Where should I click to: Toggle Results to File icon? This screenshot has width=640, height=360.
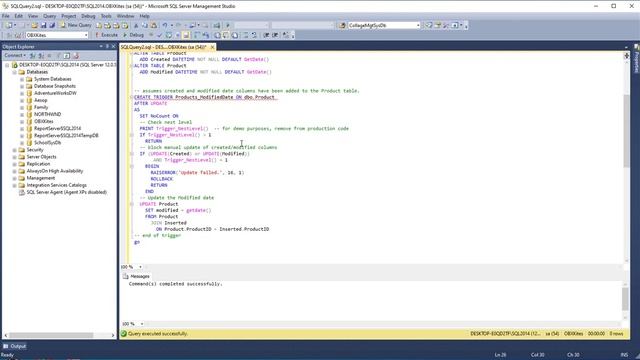pyautogui.click(x=235, y=35)
